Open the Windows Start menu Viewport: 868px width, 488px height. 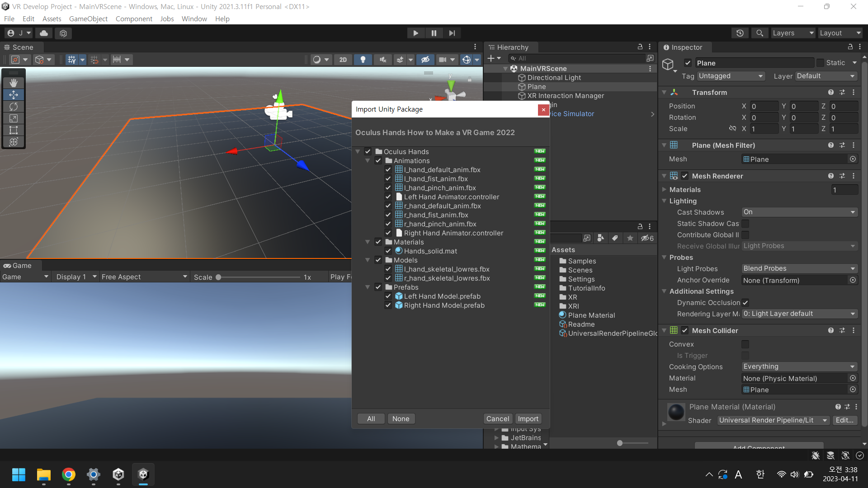[x=19, y=474]
